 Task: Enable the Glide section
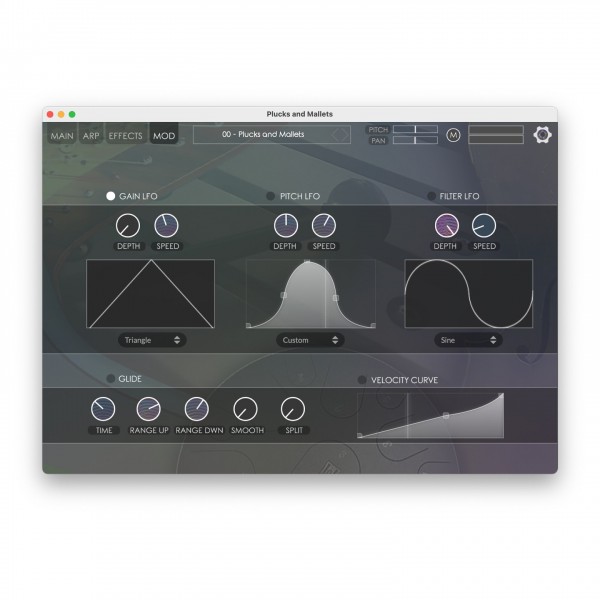tap(110, 378)
